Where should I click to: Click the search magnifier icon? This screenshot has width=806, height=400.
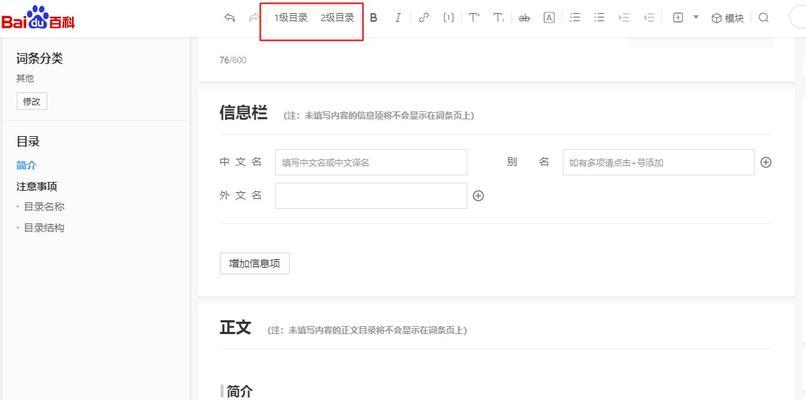764,18
